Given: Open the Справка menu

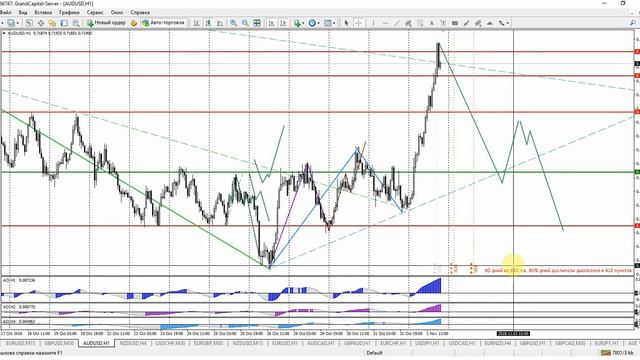Looking at the screenshot, I should (x=140, y=12).
